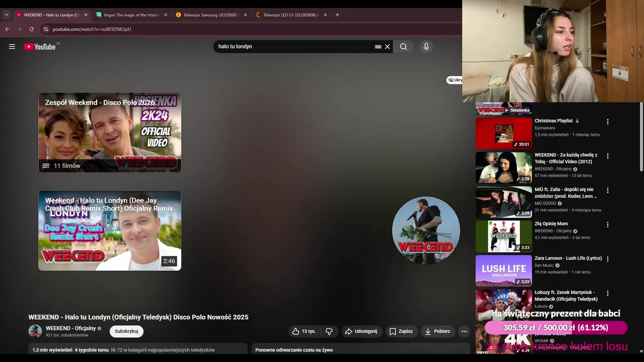
Task: Subscribe using the Subskrybuj button
Action: pyautogui.click(x=126, y=331)
